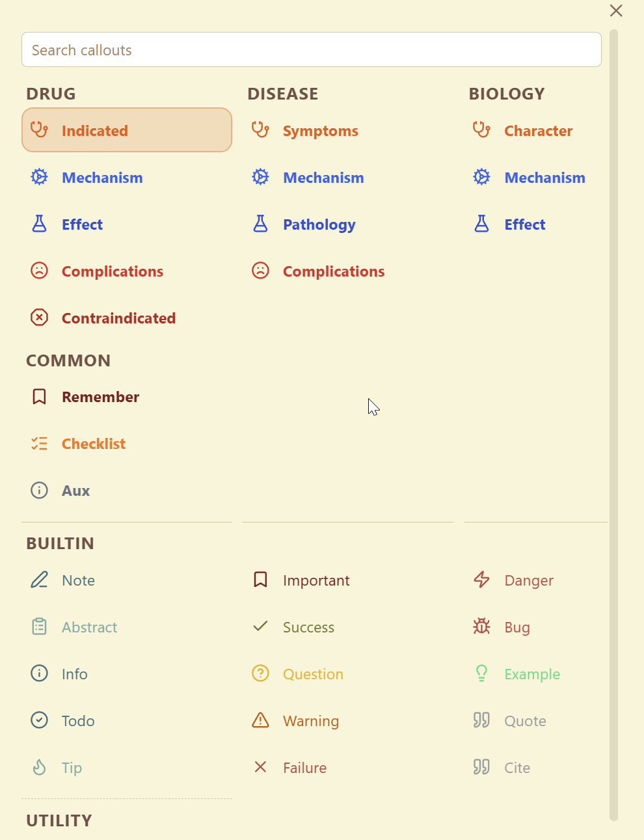Click the quote marks icon next to Cite
This screenshot has height=840, width=644.
click(x=481, y=766)
